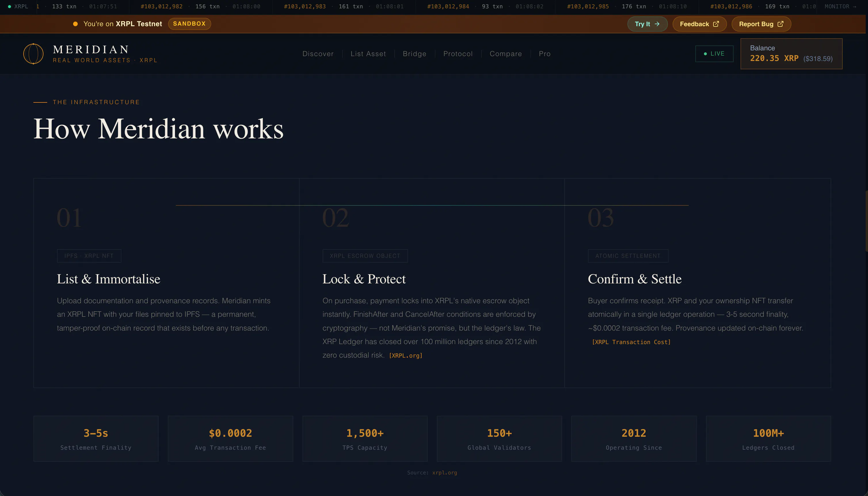868x496 pixels.
Task: Click the step number '01'
Action: (69, 218)
